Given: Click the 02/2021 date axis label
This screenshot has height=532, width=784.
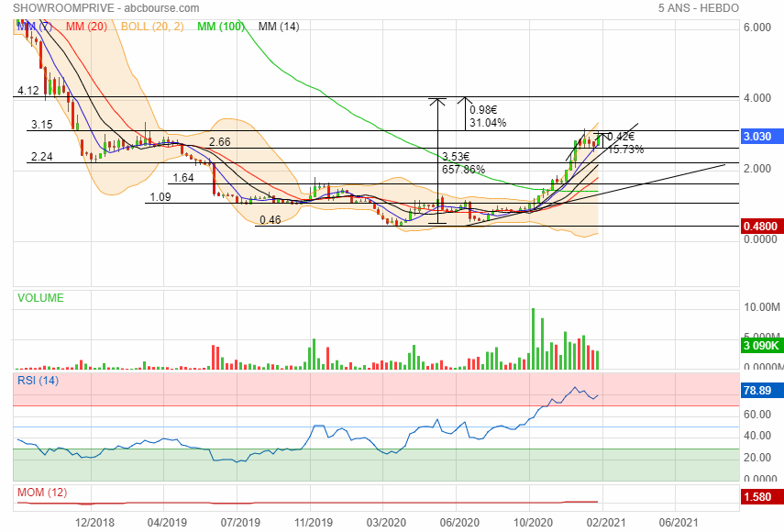Looking at the screenshot, I should 605,523.
